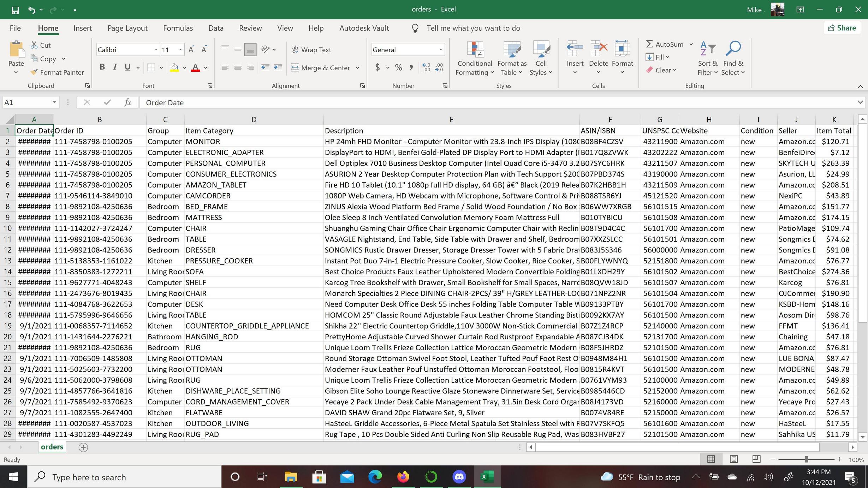The width and height of the screenshot is (868, 488).
Task: Toggle Middle Align vertical alignment
Action: pos(238,49)
